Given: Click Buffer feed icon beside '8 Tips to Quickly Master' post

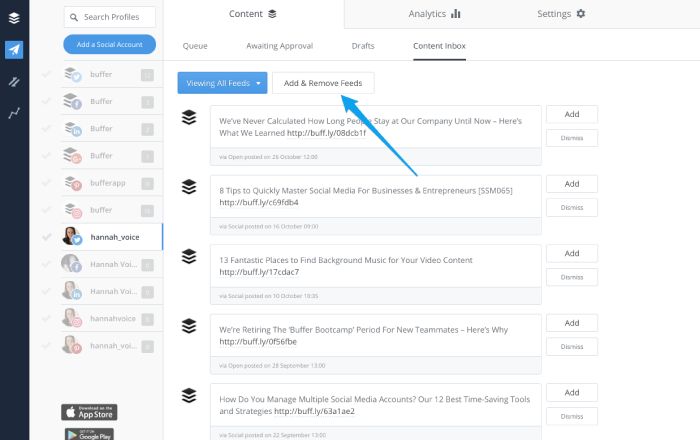Looking at the screenshot, I should tap(189, 187).
